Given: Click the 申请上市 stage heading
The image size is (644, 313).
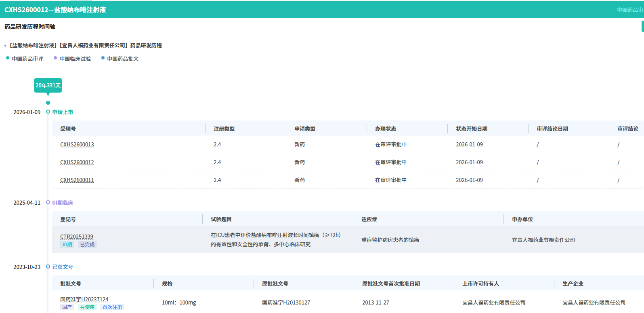Looking at the screenshot, I should pyautogui.click(x=63, y=112).
